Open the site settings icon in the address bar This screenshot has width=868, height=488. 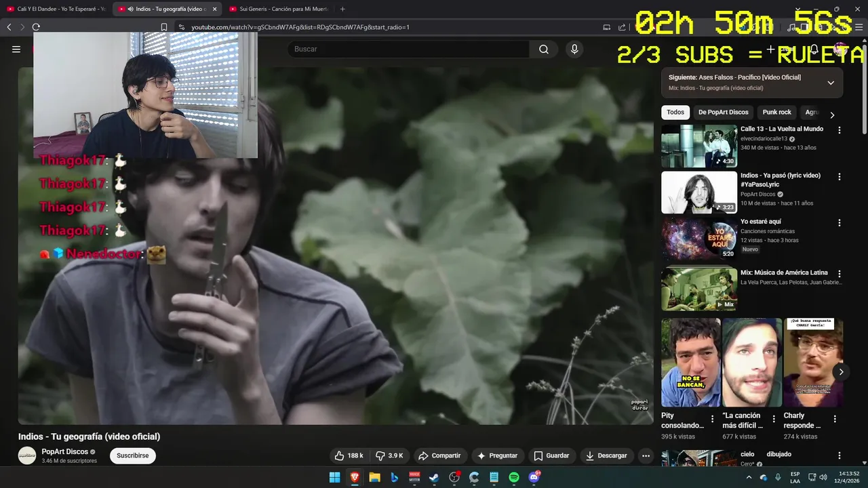181,27
